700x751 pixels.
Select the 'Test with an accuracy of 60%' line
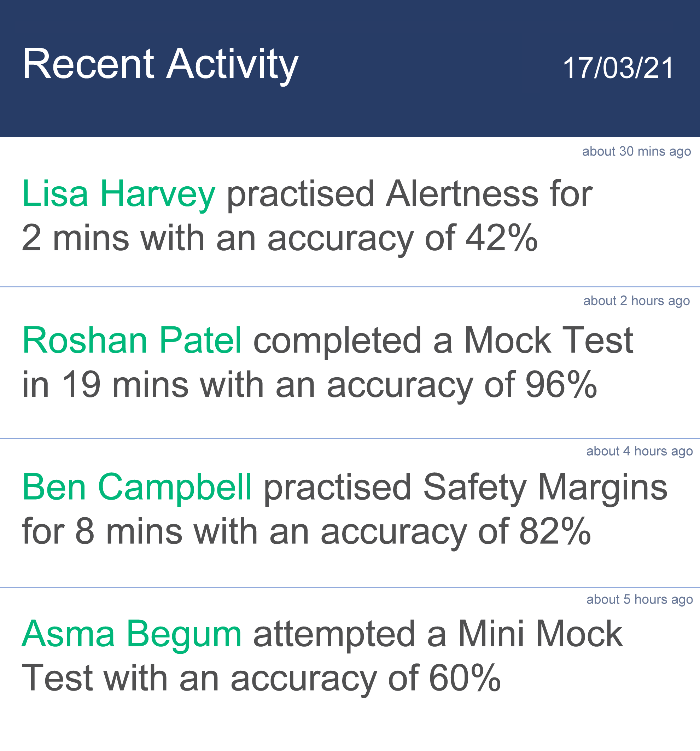pos(261,679)
